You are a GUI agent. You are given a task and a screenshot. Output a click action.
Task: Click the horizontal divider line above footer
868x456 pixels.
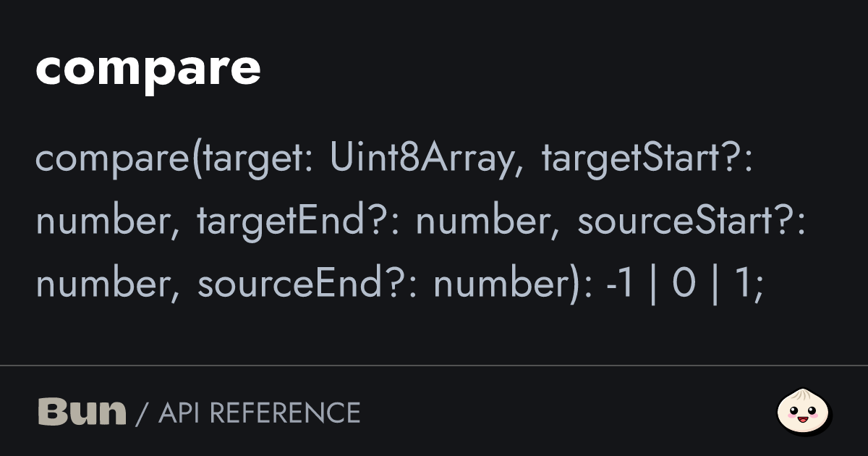pyautogui.click(x=434, y=366)
